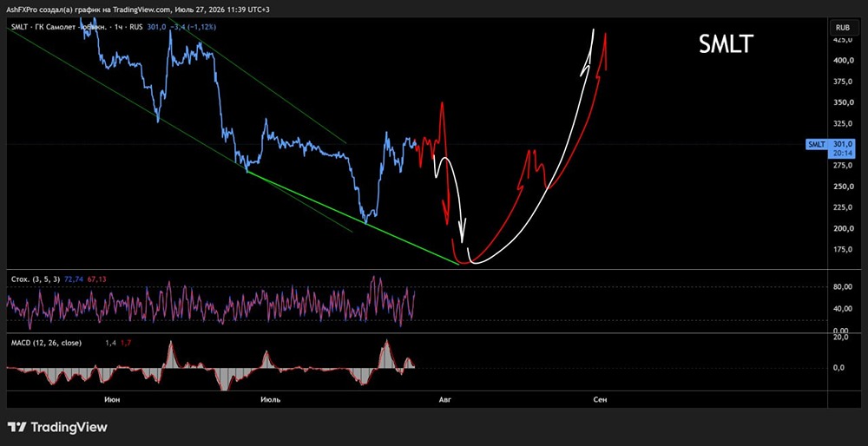
Task: Open the MACD (12, 26, close) indicator legend
Action: coord(46,343)
